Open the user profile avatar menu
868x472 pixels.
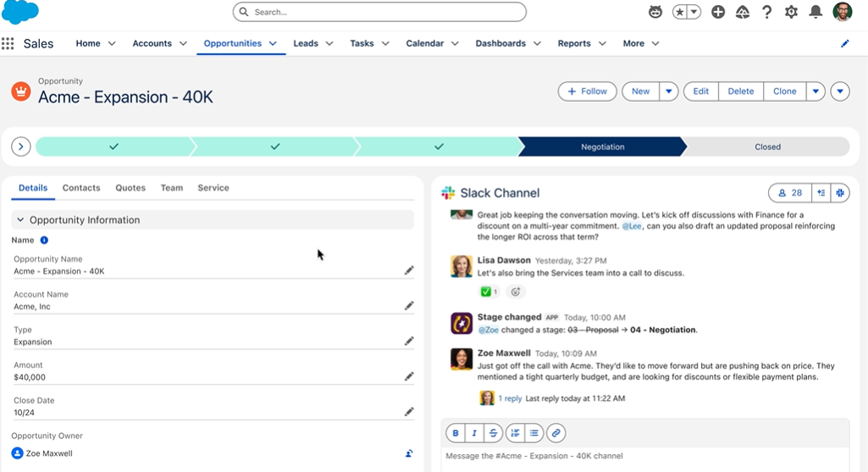843,12
